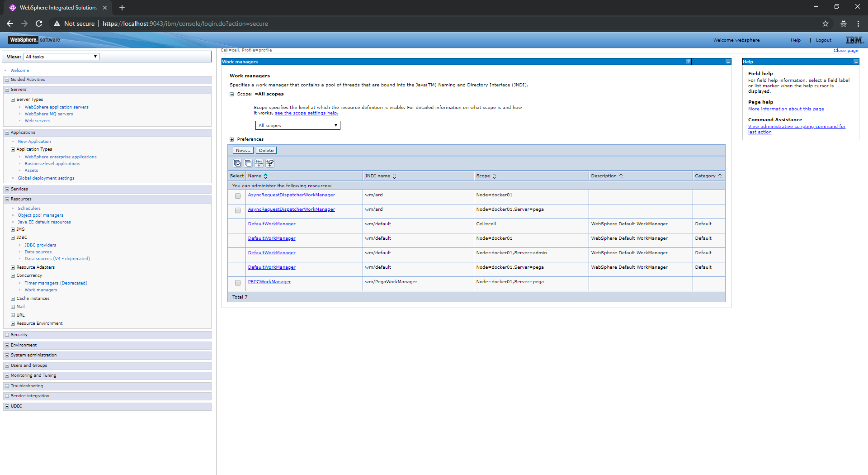Open the New Application item
868x475 pixels.
34,142
